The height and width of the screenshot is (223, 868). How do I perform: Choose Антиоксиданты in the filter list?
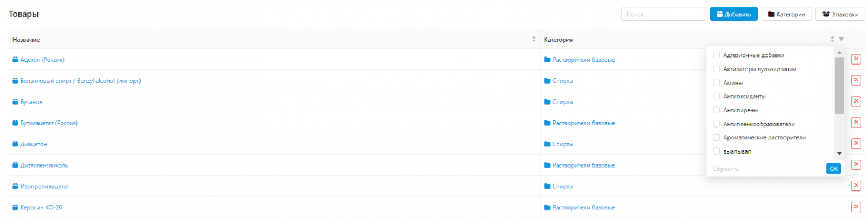717,96
